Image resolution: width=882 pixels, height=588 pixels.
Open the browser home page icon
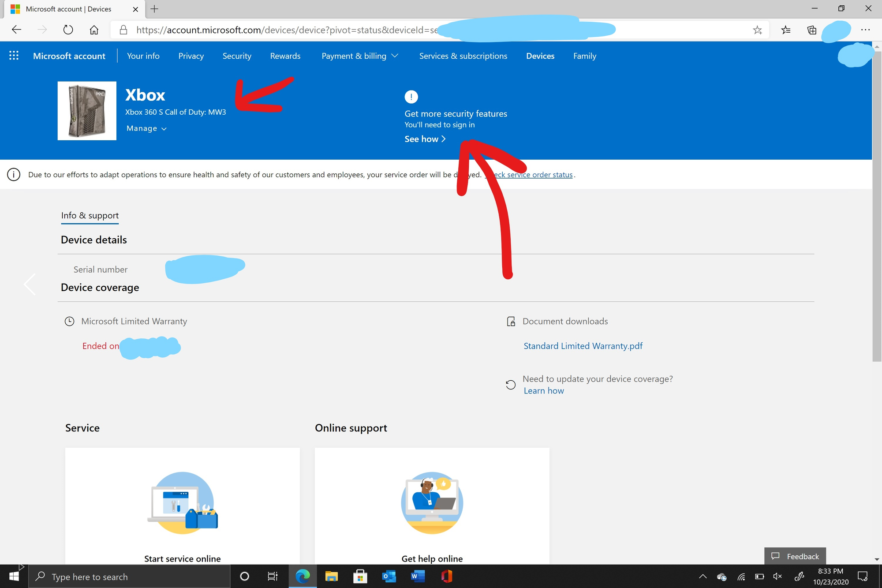(93, 30)
